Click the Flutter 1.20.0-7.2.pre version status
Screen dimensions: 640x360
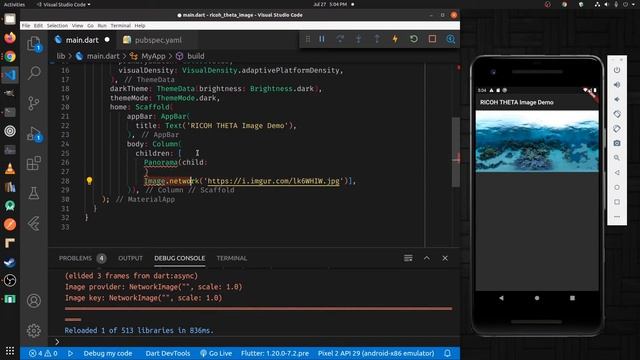coord(275,353)
